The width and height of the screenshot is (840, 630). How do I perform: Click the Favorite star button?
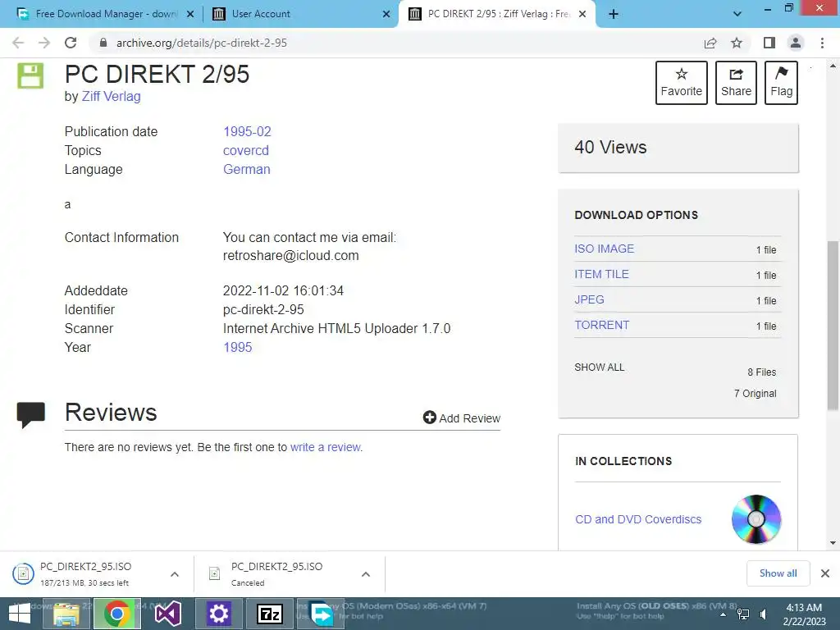(682, 83)
